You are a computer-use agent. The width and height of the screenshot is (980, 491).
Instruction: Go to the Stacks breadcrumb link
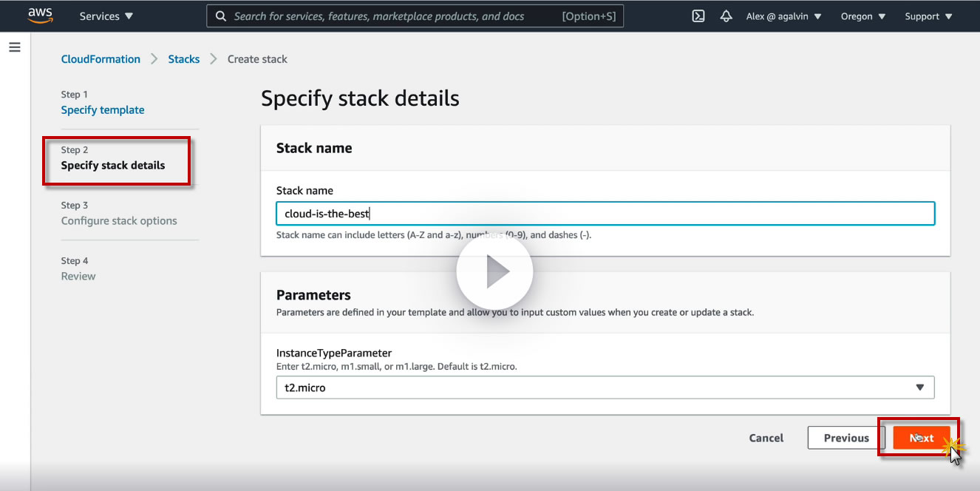183,59
